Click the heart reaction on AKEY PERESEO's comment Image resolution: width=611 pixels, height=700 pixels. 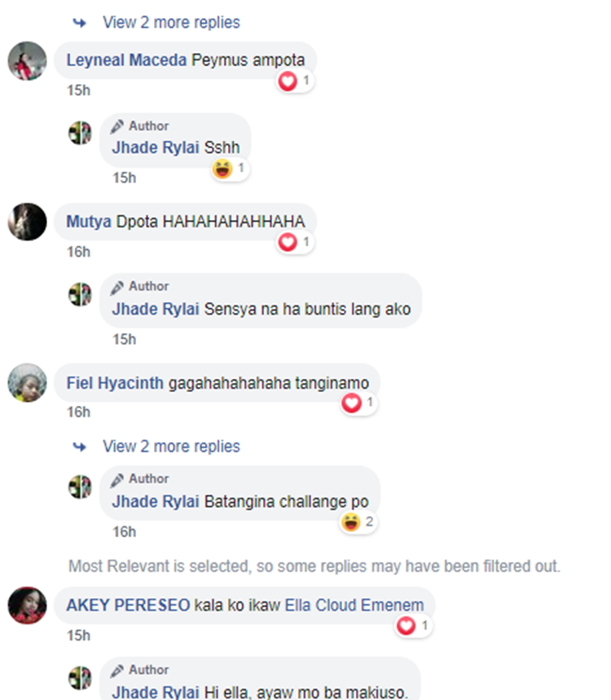[x=407, y=626]
